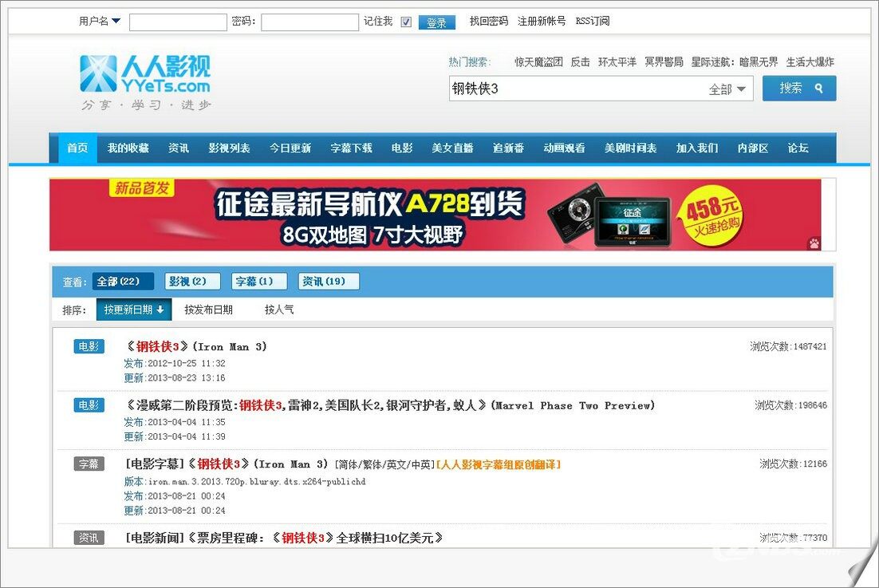Open the [电影字幕] Iron Man 3 subtitle result
This screenshot has width=879, height=588.
342,464
